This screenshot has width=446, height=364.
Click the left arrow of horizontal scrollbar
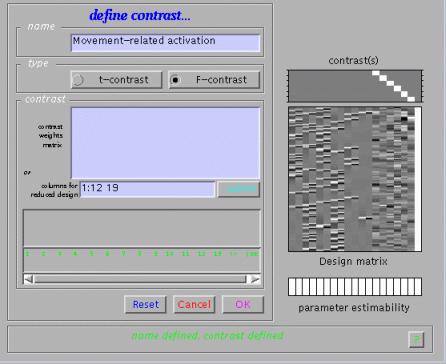click(29, 279)
